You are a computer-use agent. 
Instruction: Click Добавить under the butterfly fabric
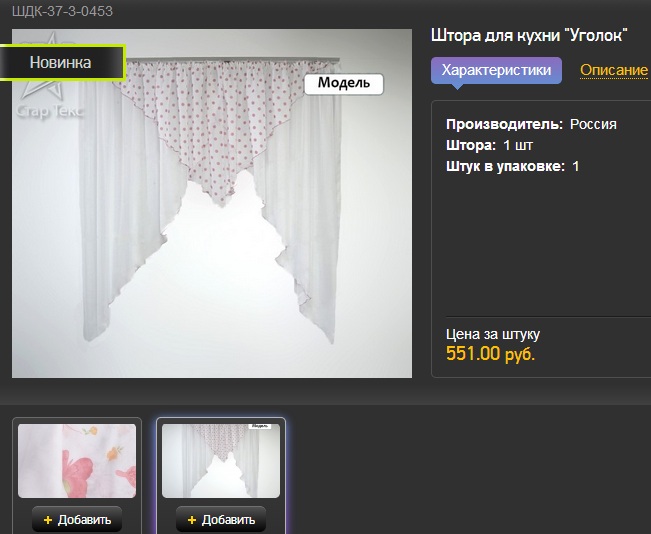coord(77,519)
